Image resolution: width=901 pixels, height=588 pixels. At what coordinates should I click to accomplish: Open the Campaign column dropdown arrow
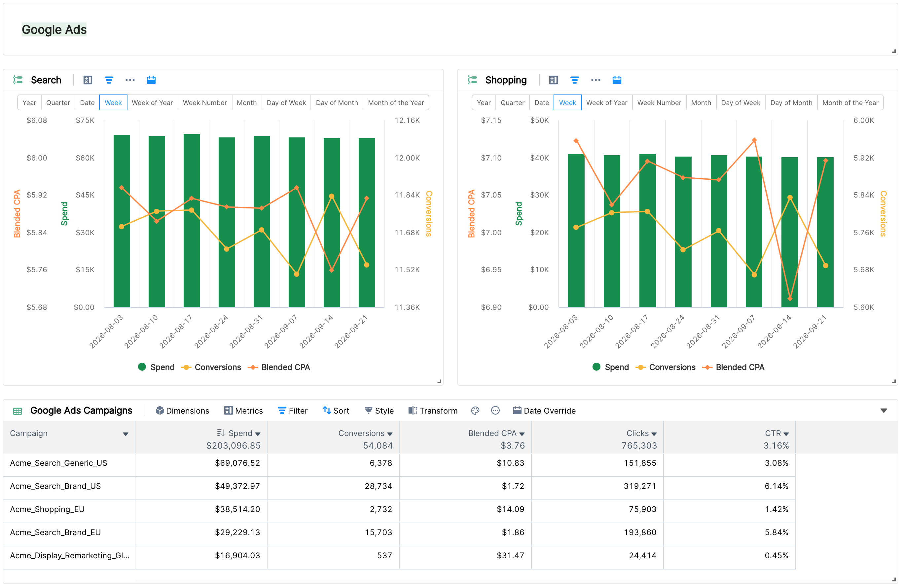pyautogui.click(x=125, y=434)
